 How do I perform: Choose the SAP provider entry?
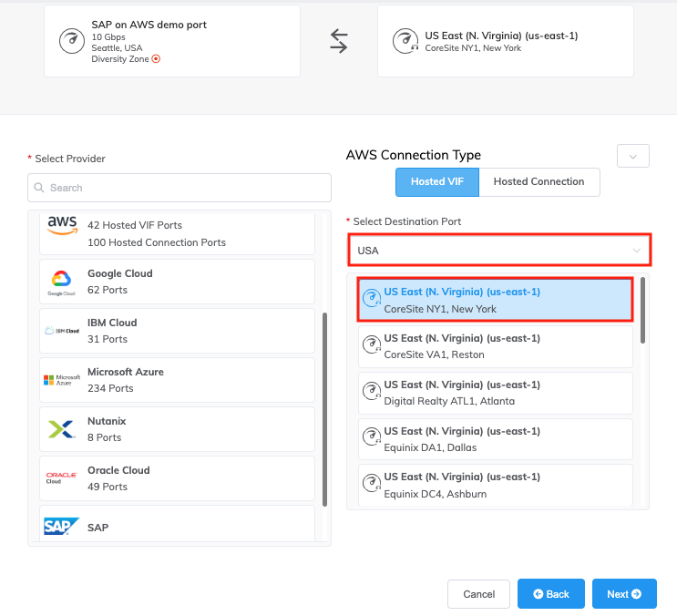click(177, 524)
